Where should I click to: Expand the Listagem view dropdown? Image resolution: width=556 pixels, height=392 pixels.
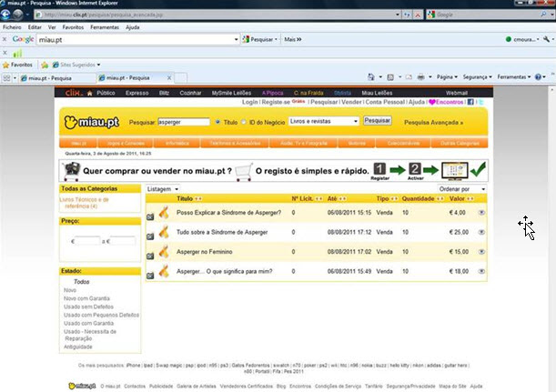164,188
